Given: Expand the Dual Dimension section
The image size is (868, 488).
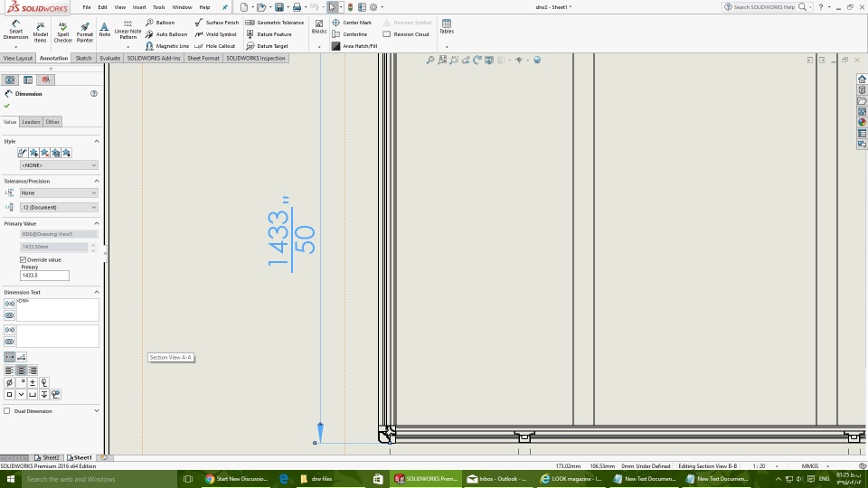Looking at the screenshot, I should pyautogui.click(x=97, y=411).
